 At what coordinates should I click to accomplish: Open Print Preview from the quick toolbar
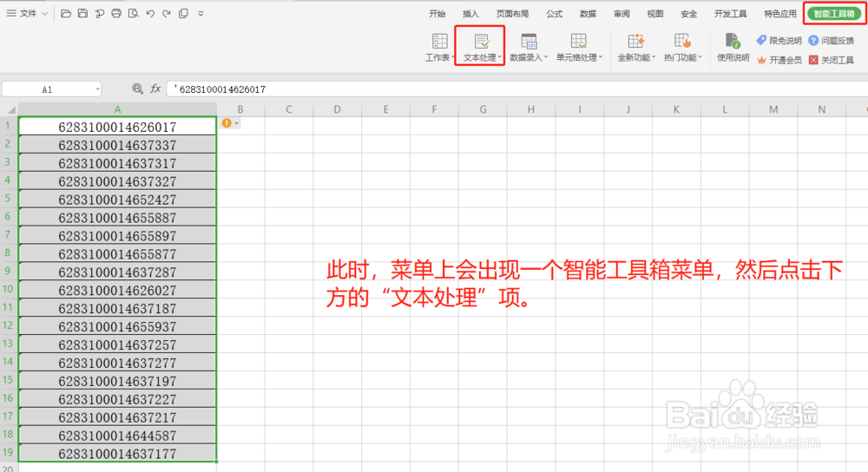133,13
